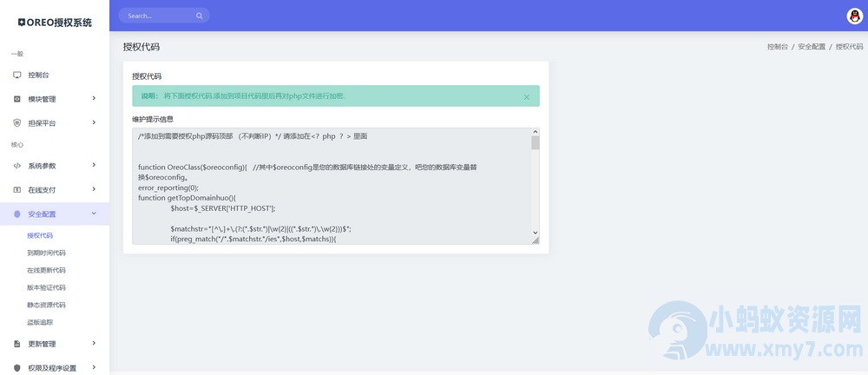Click the 担保平台 shield icon
Image resolution: width=868 pixels, height=375 pixels.
coord(16,123)
